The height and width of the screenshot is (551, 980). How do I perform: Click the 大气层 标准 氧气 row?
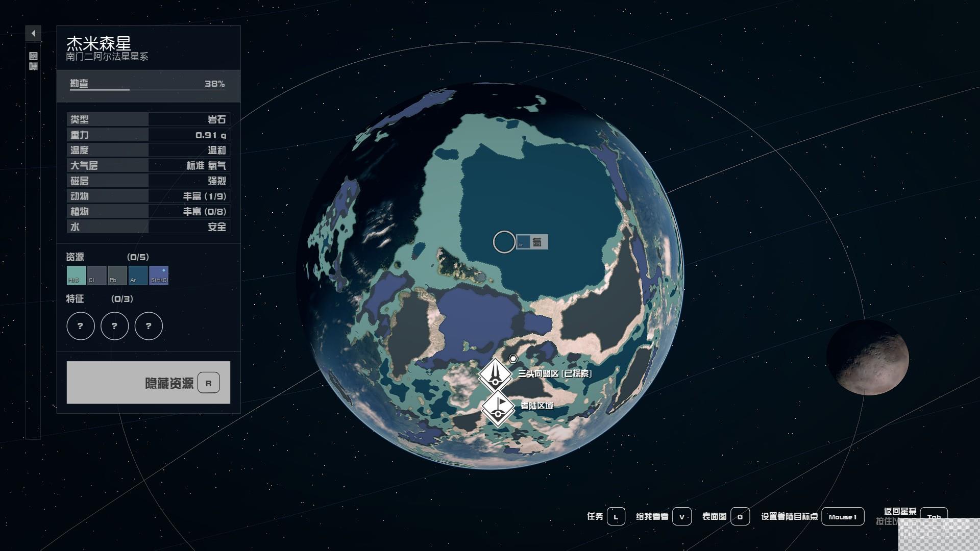149,165
